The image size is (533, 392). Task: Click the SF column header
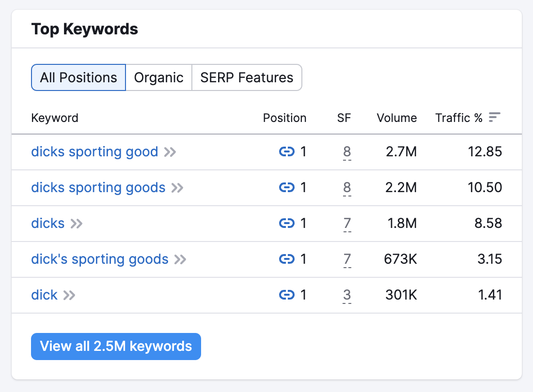point(344,118)
